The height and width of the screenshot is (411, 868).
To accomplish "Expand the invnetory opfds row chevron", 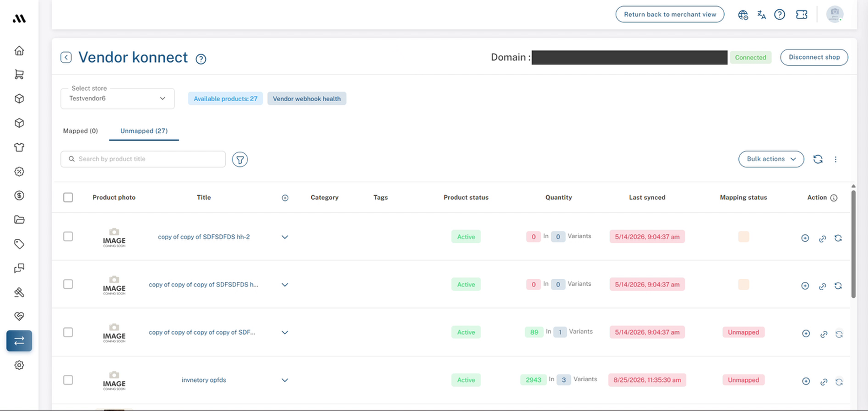I will click(285, 380).
